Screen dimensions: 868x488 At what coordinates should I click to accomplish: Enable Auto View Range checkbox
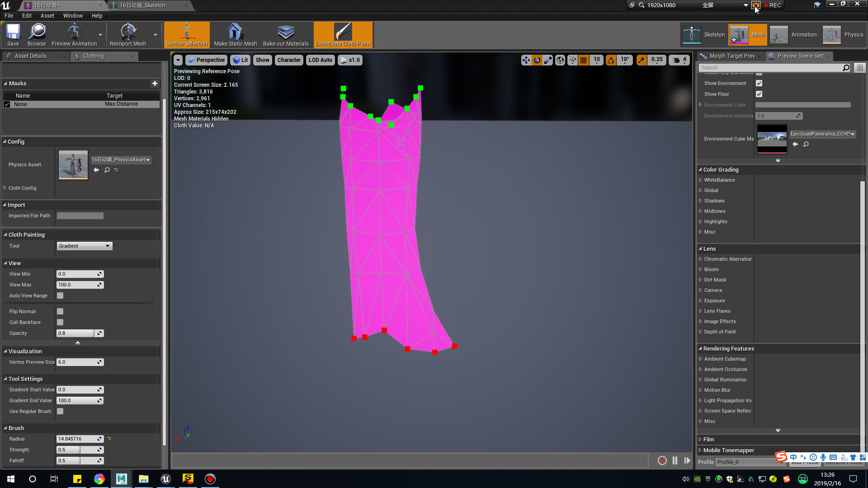tap(60, 296)
